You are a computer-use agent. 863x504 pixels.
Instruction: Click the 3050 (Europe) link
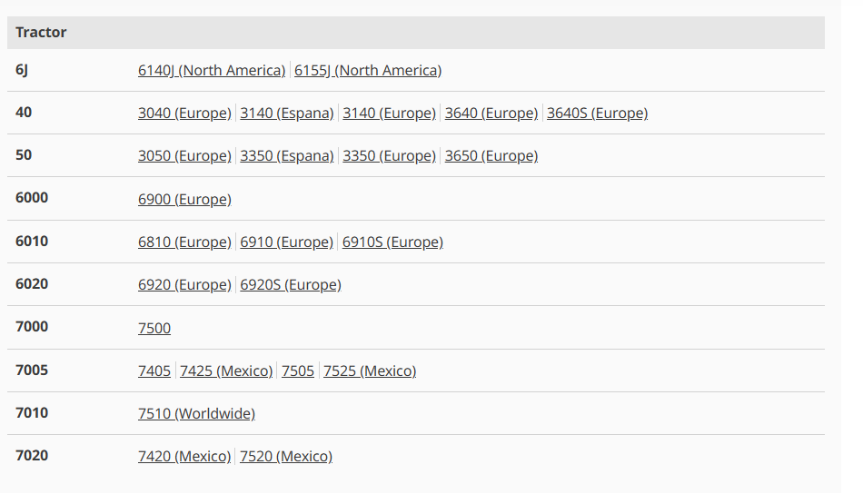click(x=184, y=156)
